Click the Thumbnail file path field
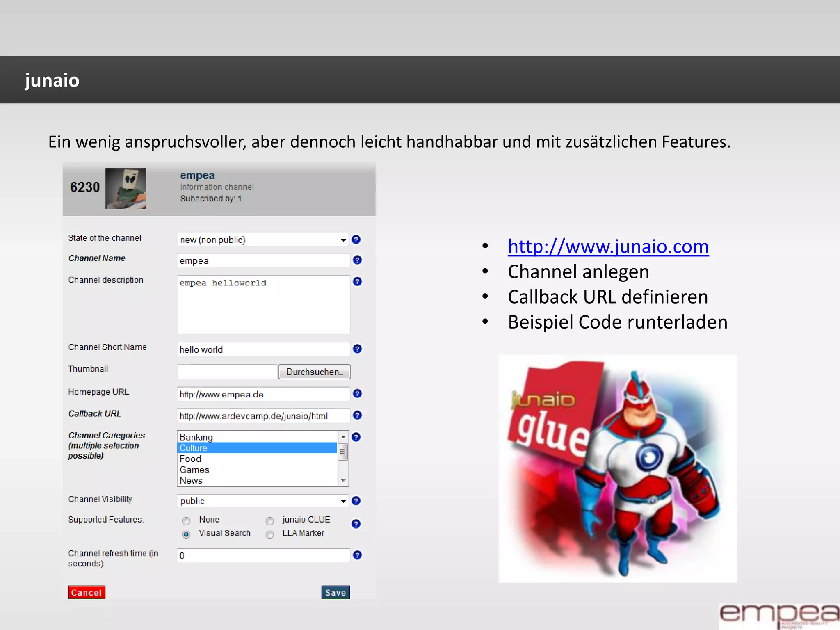The width and height of the screenshot is (840, 630). [x=227, y=372]
